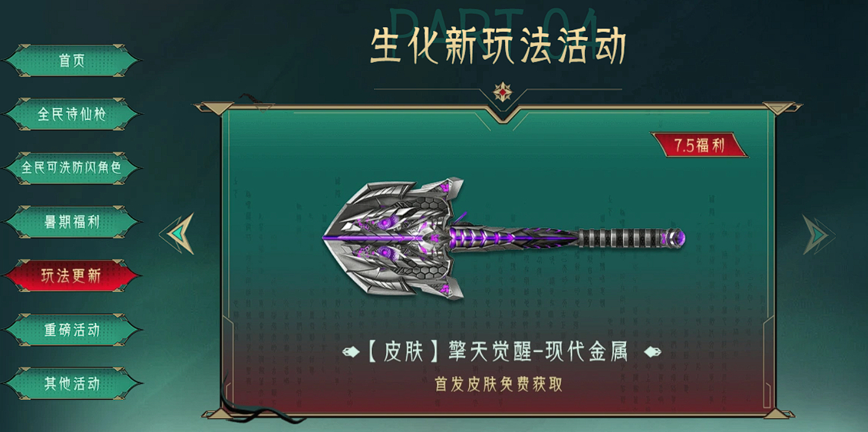This screenshot has height=432, width=868.
Task: Click the faded PART 04 background label
Action: 494,31
